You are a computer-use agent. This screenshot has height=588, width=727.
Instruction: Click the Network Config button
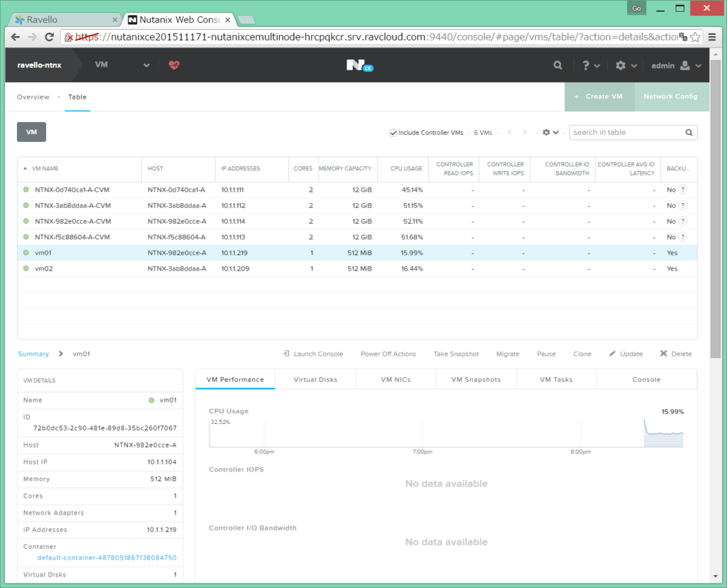pos(670,97)
